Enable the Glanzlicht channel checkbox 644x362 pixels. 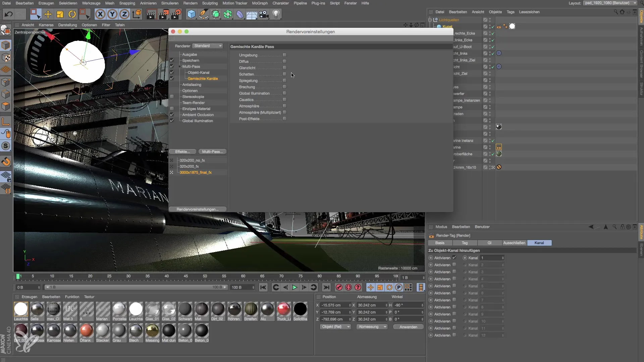[284, 68]
